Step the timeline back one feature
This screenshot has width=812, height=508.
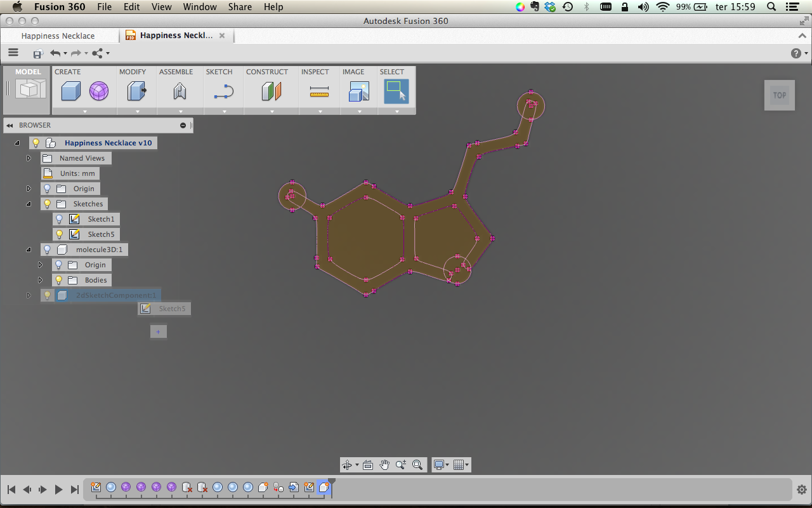[x=27, y=490]
